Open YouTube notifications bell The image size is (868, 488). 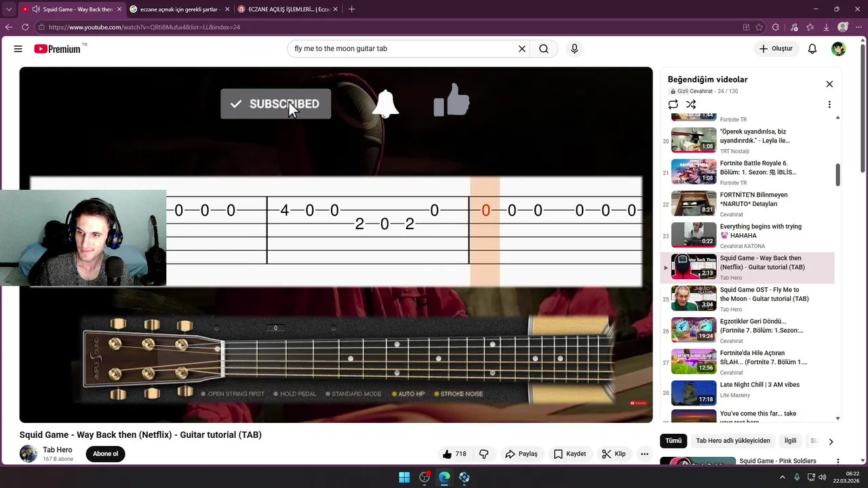pyautogui.click(x=812, y=49)
